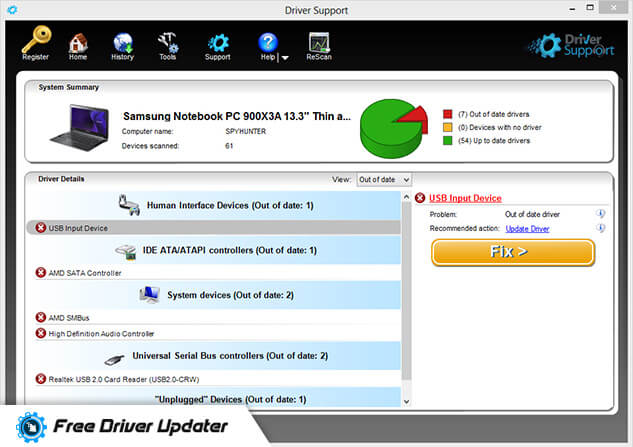Click the info icon beside Out of date driver
The height and width of the screenshot is (447, 633).
(x=601, y=214)
